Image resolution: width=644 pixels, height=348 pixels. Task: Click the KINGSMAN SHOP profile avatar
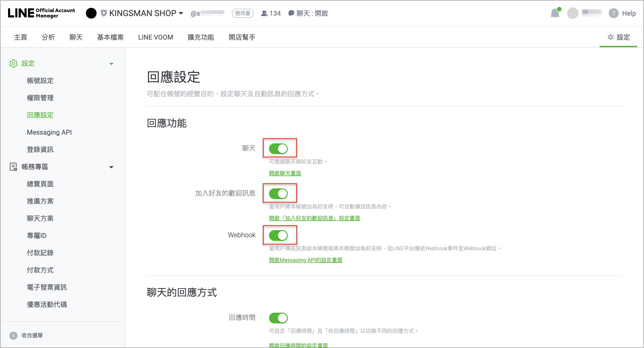point(91,13)
